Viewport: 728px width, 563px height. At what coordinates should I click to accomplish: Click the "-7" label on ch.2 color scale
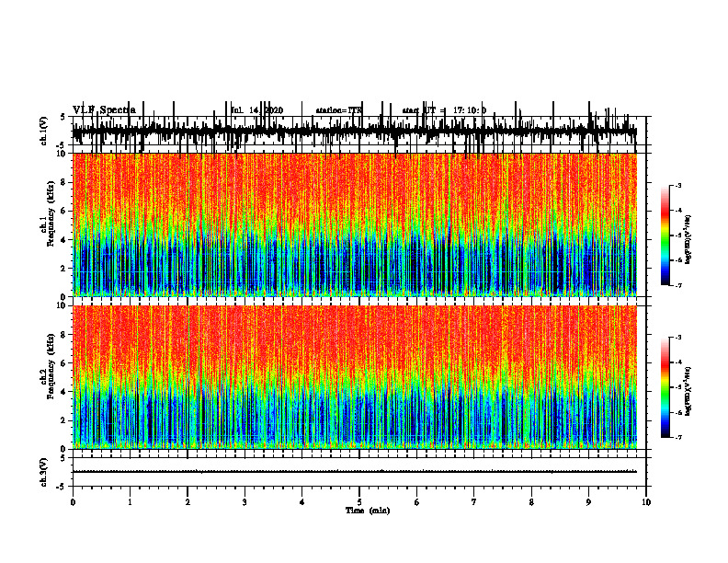pyautogui.click(x=677, y=437)
